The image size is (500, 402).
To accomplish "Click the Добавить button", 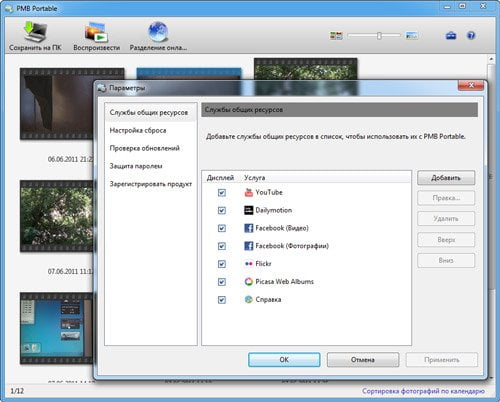I will [x=446, y=178].
